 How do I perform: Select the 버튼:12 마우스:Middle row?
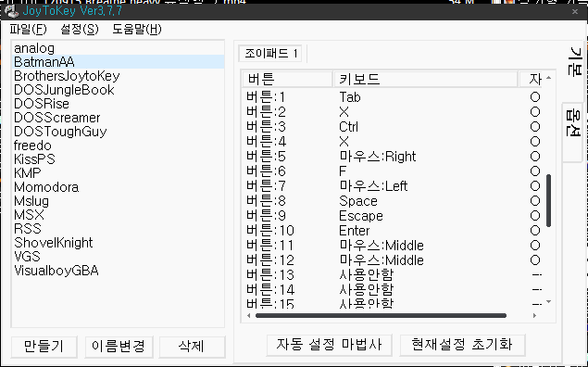pyautogui.click(x=393, y=260)
